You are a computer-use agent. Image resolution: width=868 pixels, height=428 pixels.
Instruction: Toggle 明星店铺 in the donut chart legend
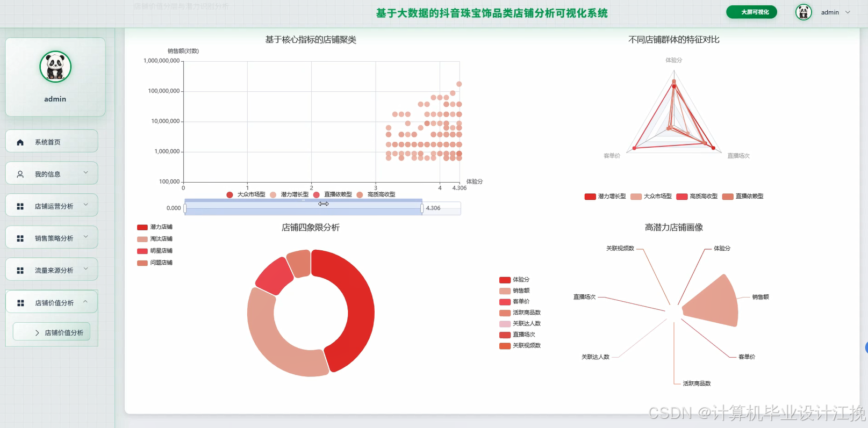[155, 251]
